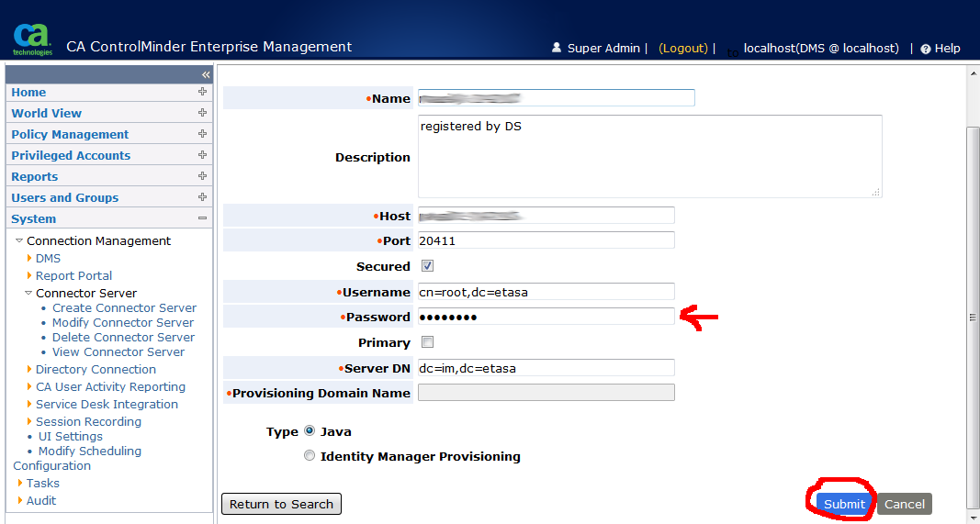This screenshot has width=980, height=524.
Task: Expand Report Portal tree arrow
Action: pyautogui.click(x=28, y=275)
